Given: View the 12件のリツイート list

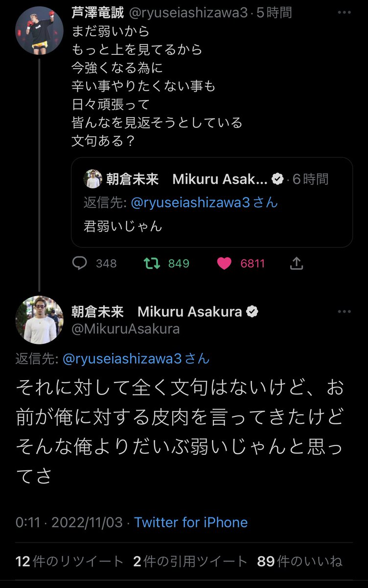Looking at the screenshot, I should (69, 561).
